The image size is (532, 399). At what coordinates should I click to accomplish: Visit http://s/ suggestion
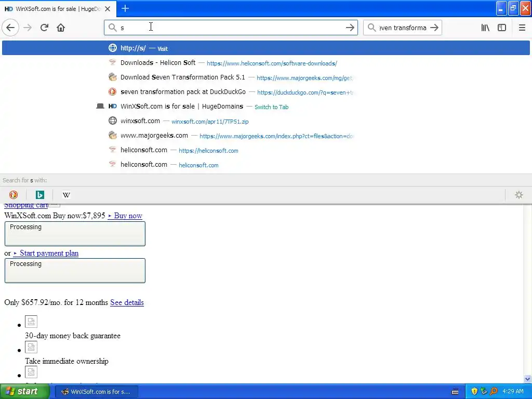[266, 48]
